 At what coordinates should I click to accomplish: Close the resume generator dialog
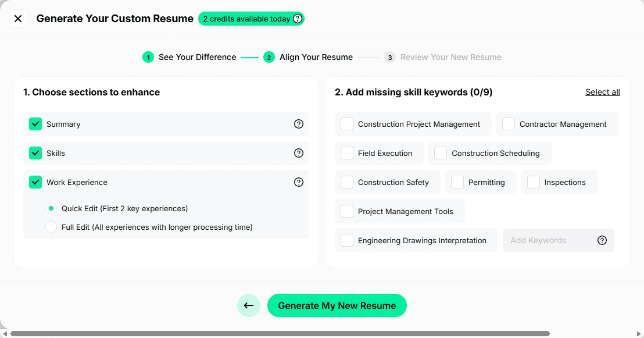point(18,19)
